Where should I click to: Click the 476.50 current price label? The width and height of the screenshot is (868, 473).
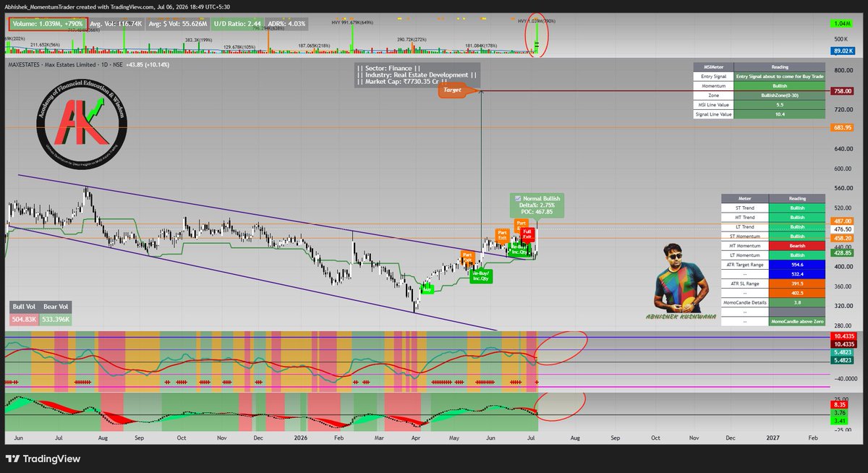(842, 229)
